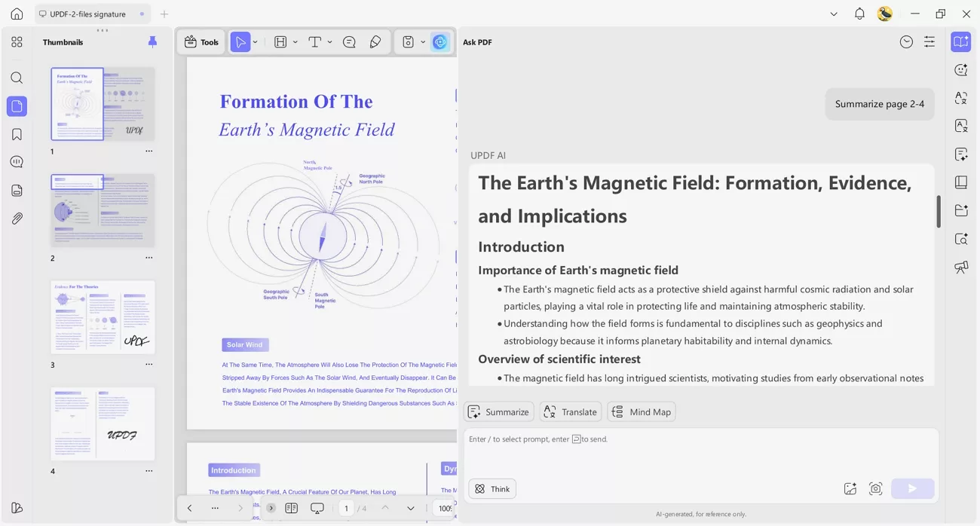The width and height of the screenshot is (980, 526).
Task: Open options menu for thumbnail page 4
Action: tap(149, 471)
